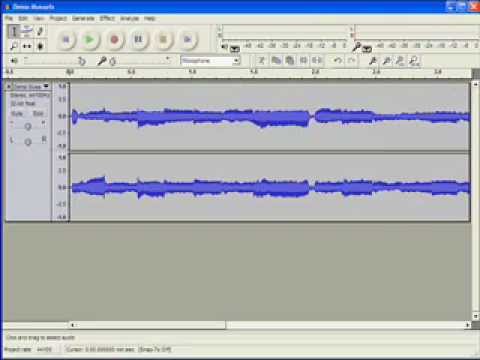Open the record meter options dropdown
The height and width of the screenshot is (360, 480).
point(367,49)
